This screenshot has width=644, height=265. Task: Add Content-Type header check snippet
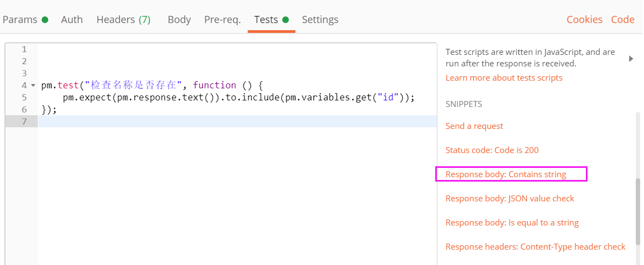(x=535, y=247)
